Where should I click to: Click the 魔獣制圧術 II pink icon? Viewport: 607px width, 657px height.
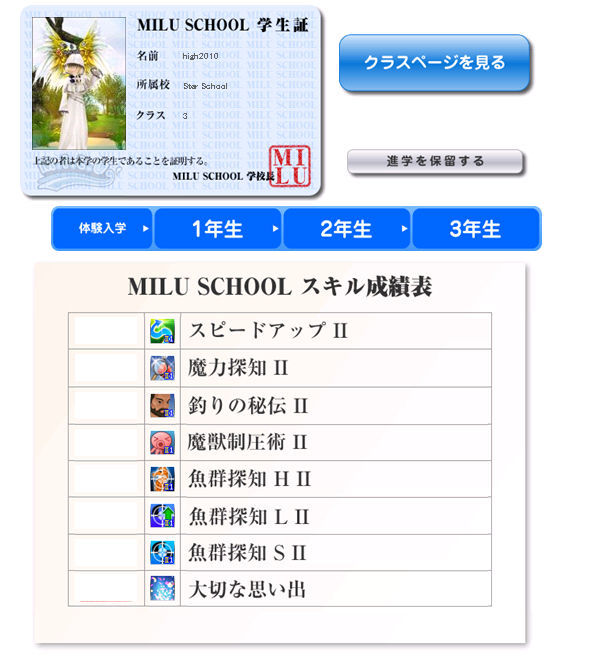click(162, 442)
